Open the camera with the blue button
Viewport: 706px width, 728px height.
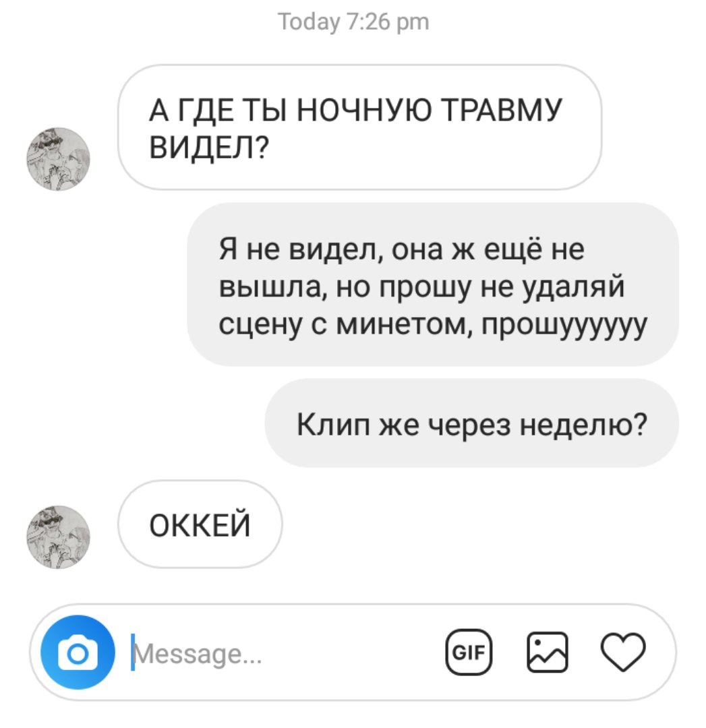pos(78,653)
